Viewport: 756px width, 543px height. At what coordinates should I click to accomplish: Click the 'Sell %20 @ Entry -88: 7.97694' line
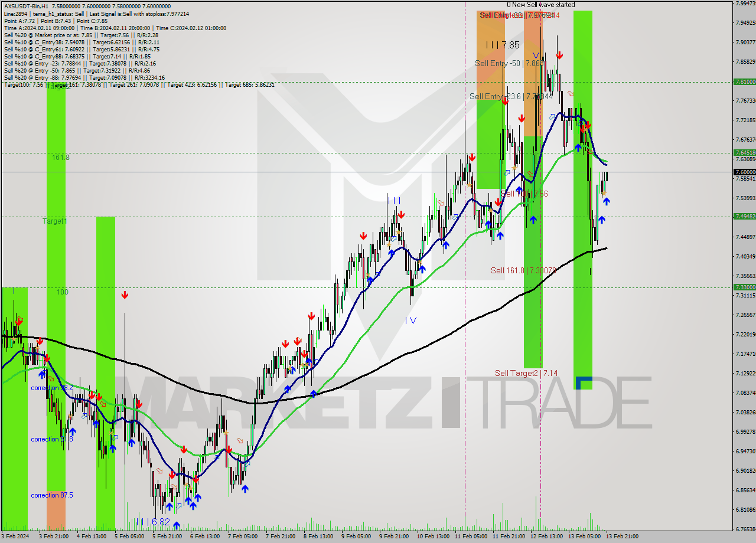[x=84, y=77]
